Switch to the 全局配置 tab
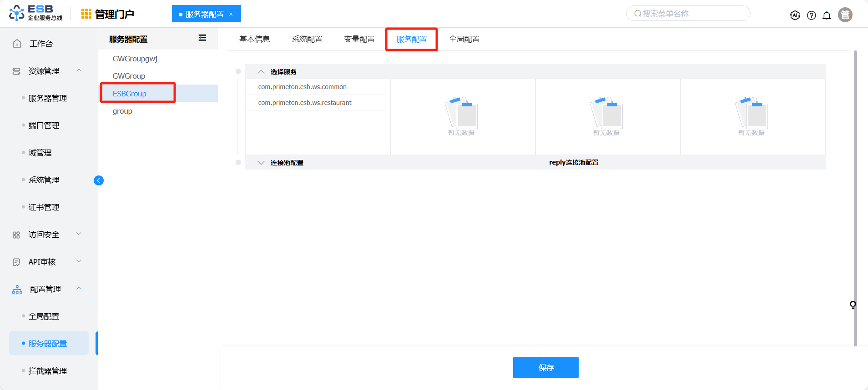The height and width of the screenshot is (390, 868). point(464,39)
